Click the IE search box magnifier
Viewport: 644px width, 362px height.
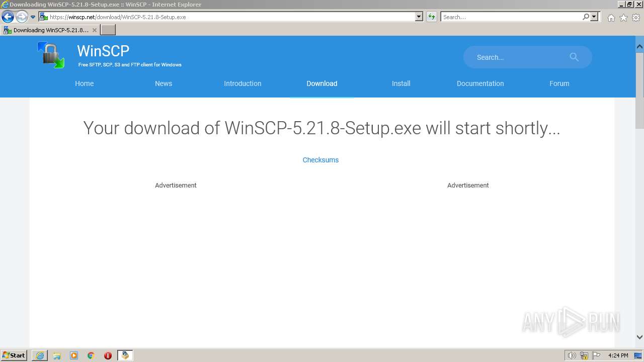pyautogui.click(x=586, y=17)
